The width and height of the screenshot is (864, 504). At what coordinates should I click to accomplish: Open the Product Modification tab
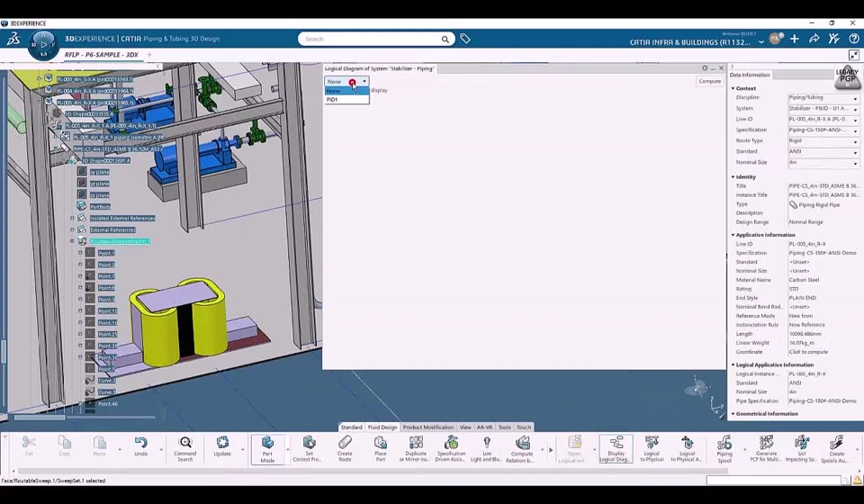click(x=427, y=427)
